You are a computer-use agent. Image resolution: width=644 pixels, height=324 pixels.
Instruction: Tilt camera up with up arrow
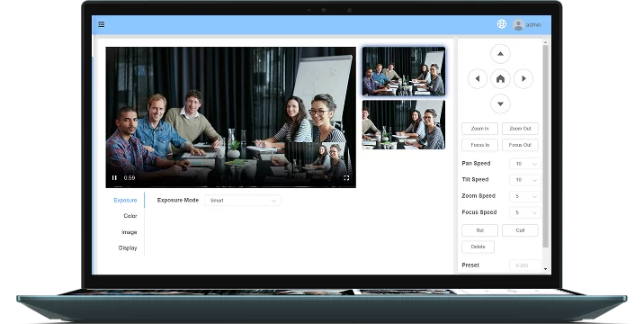coord(500,54)
